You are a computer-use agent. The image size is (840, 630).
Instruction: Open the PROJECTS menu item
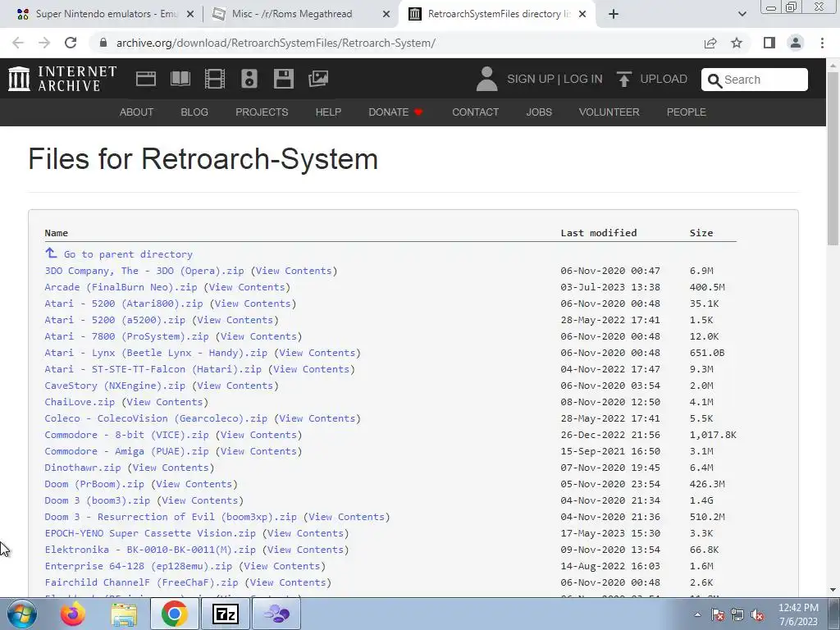pos(262,112)
